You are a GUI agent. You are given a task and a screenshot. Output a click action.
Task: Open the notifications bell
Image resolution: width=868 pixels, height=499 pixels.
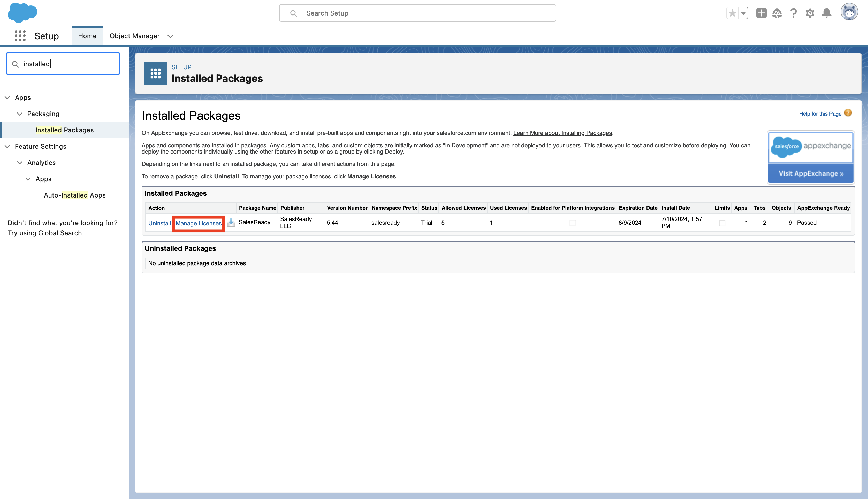(x=827, y=13)
